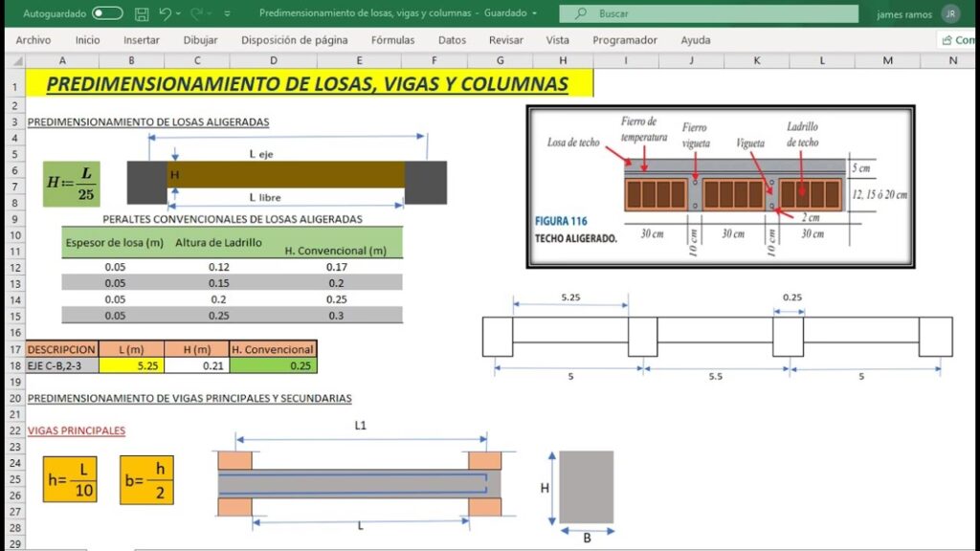Click the Undo arrow icon
The width and height of the screenshot is (980, 551).
click(166, 13)
